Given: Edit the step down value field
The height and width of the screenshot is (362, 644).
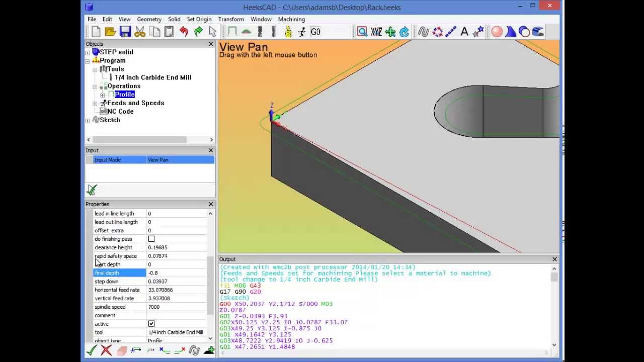Looking at the screenshot, I should pos(176,282).
